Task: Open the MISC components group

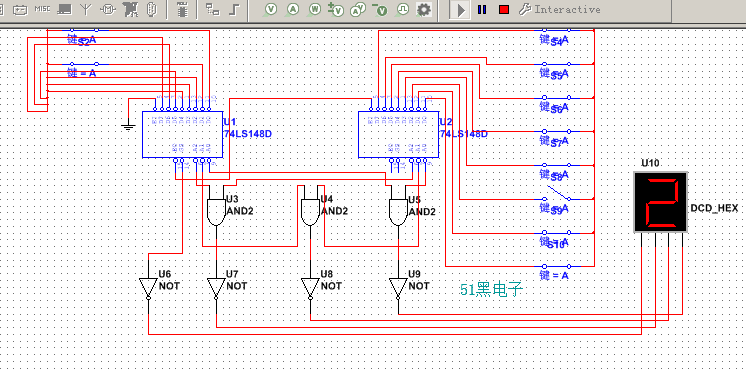Action: pos(42,9)
